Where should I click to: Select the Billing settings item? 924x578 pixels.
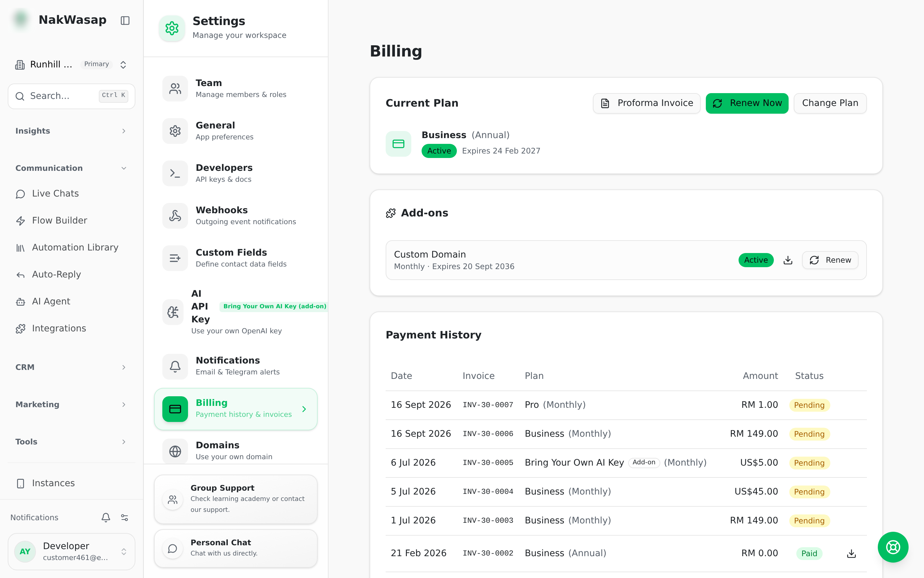pyautogui.click(x=235, y=409)
